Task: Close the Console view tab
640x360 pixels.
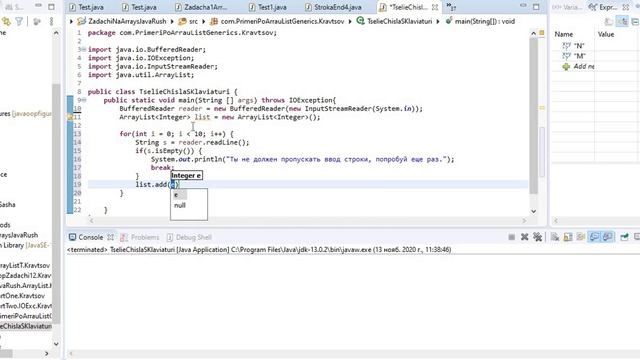Action: pyautogui.click(x=111, y=237)
